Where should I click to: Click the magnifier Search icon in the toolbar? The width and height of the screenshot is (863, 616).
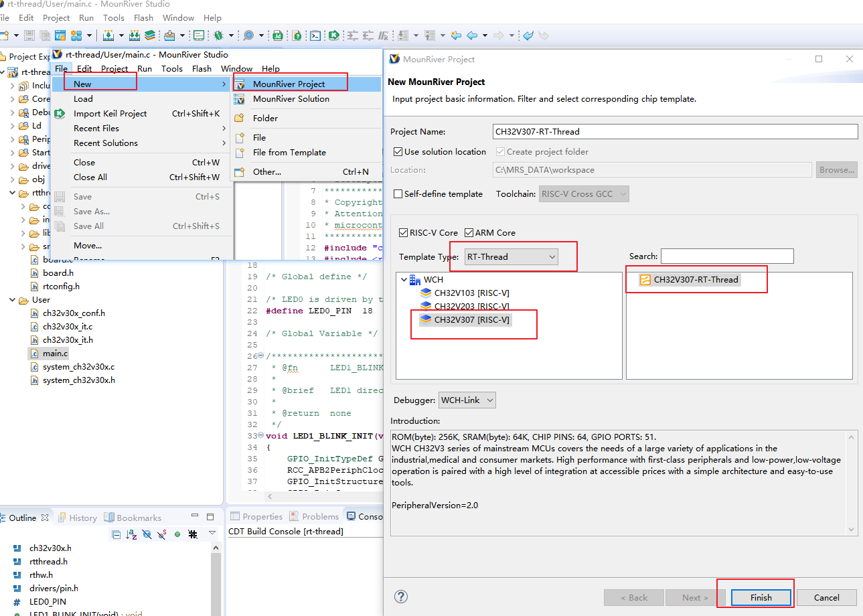point(248,35)
